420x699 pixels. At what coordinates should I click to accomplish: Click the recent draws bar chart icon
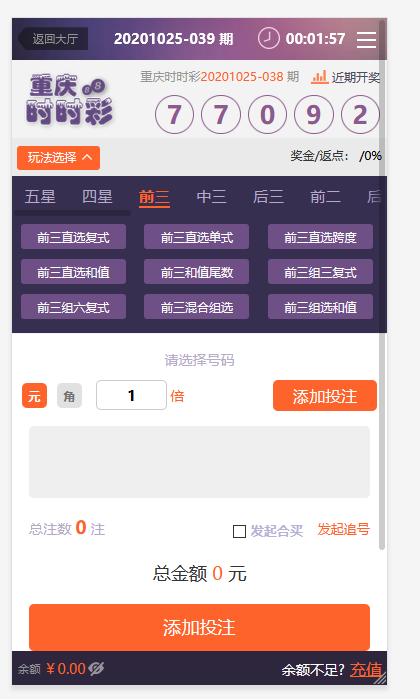tap(319, 77)
